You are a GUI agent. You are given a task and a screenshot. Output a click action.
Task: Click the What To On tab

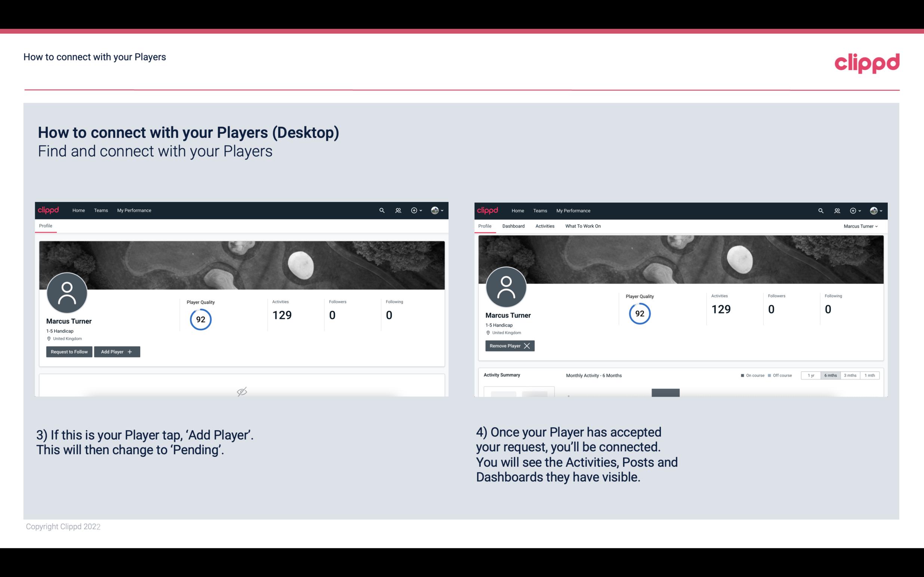click(x=583, y=226)
